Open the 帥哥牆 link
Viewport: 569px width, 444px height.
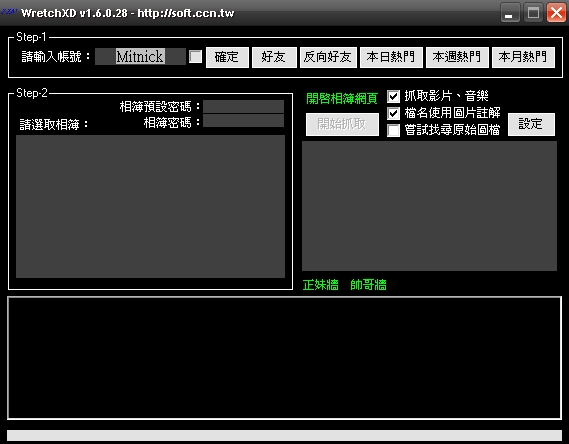(x=368, y=285)
